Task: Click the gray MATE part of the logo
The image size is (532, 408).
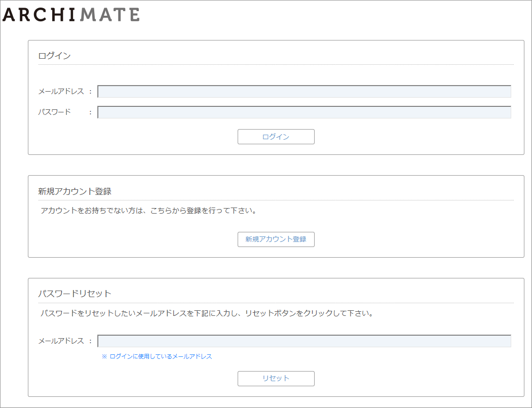Action: (x=109, y=15)
